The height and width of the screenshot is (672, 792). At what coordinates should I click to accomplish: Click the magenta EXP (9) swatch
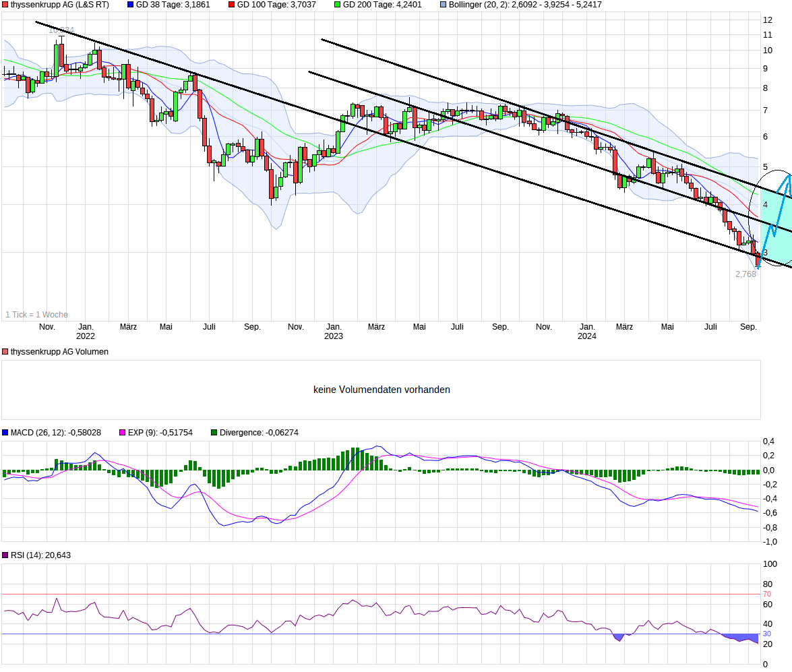122,433
